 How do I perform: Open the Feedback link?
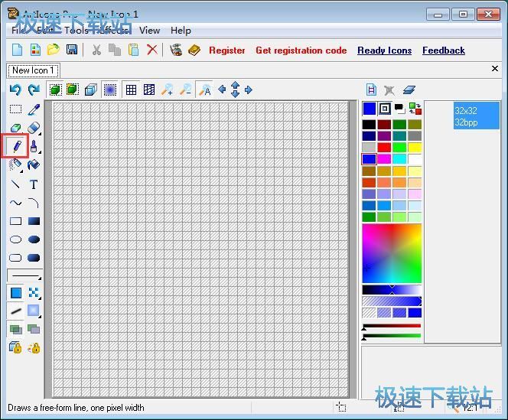pos(444,50)
